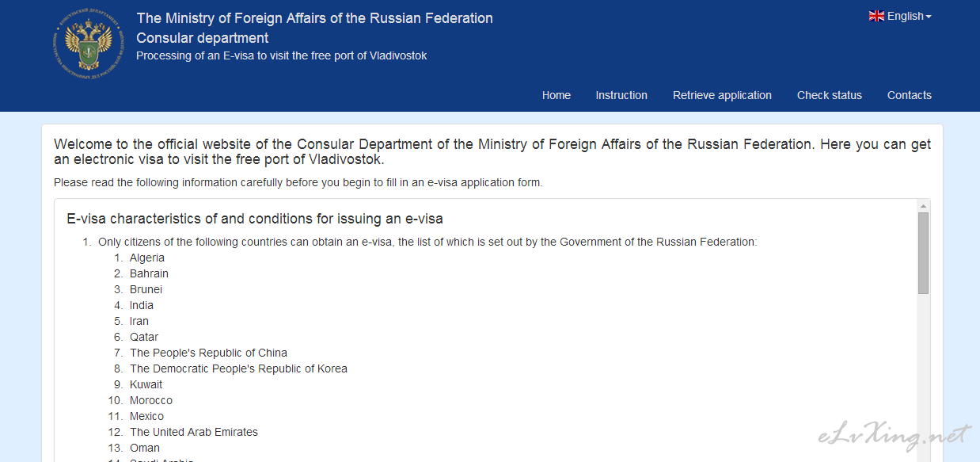Image resolution: width=980 pixels, height=462 pixels.
Task: Click The People's Republic of China entry
Action: [x=208, y=353]
